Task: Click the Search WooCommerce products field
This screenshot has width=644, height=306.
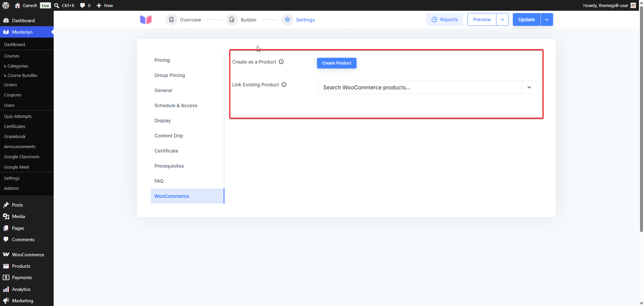Action: [419, 87]
